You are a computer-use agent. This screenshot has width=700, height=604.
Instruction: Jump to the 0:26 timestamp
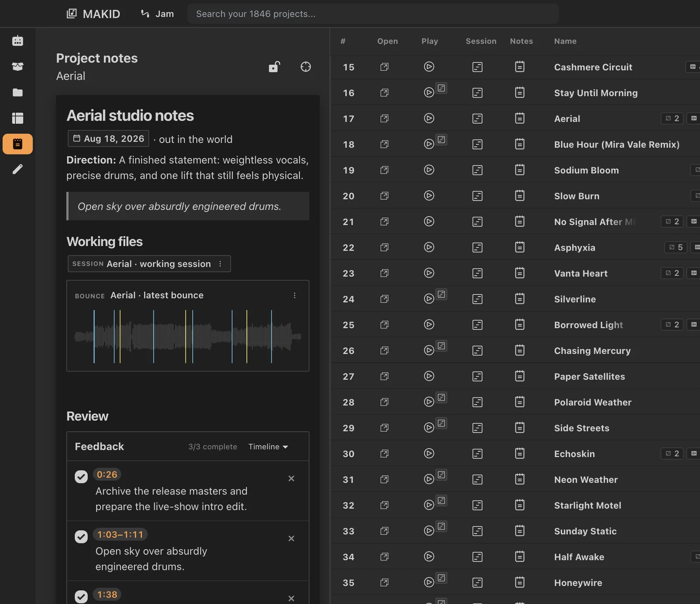coord(107,475)
